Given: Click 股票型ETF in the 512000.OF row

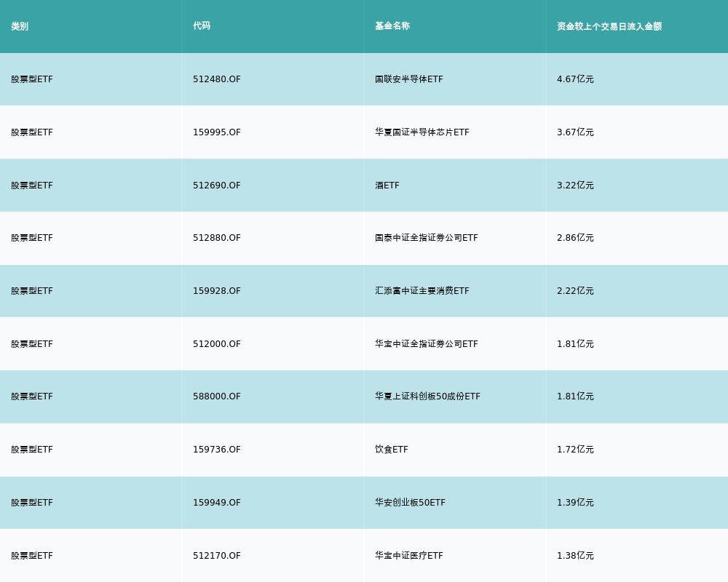Looking at the screenshot, I should [x=32, y=344].
